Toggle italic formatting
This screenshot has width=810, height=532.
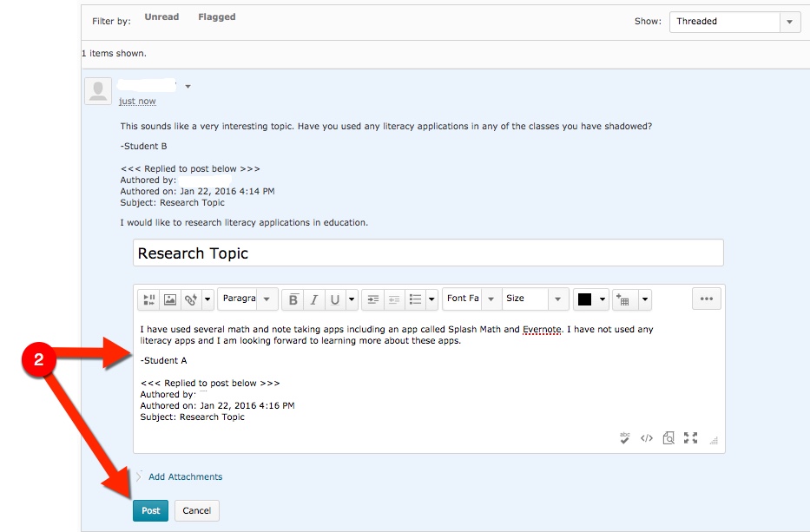314,299
